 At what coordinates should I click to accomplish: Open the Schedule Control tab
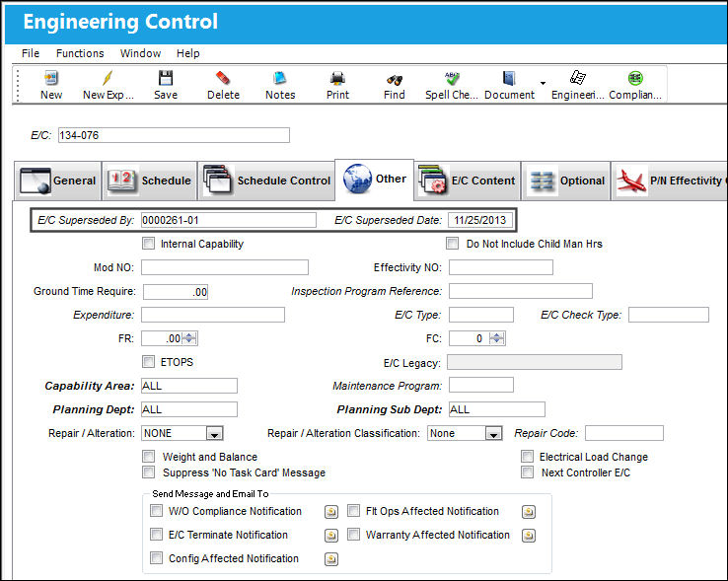266,181
